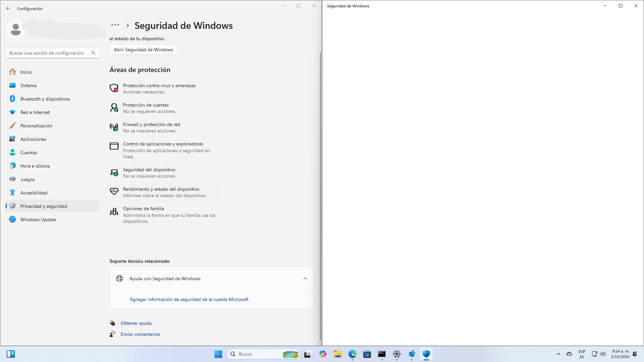
Task: Click the ESP ES language indicator
Action: [582, 354]
